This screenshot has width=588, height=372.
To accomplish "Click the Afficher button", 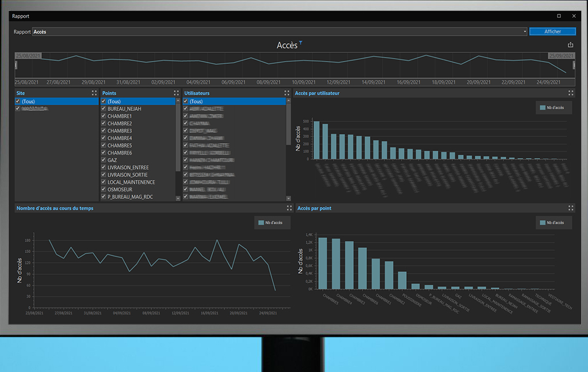I will [552, 32].
